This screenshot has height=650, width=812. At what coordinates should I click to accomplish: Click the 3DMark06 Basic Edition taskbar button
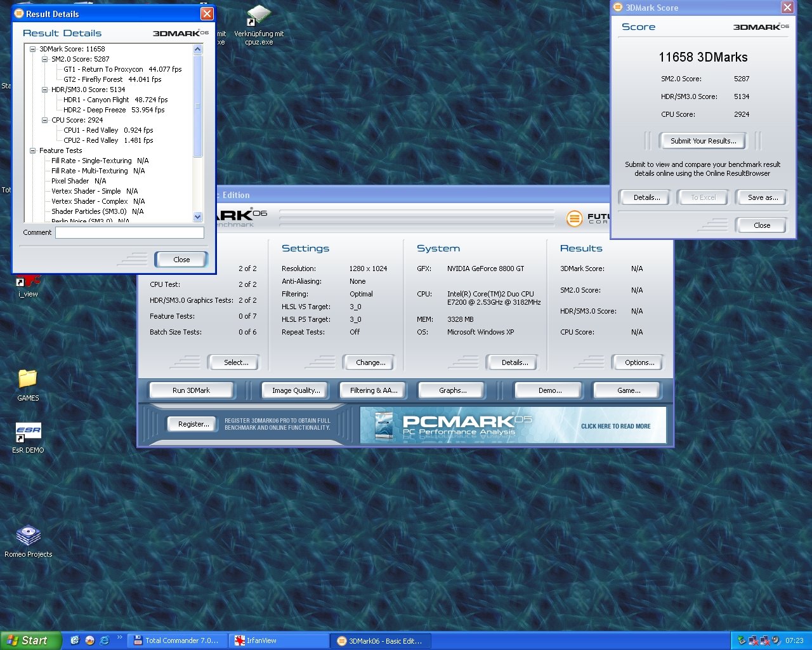tap(381, 640)
